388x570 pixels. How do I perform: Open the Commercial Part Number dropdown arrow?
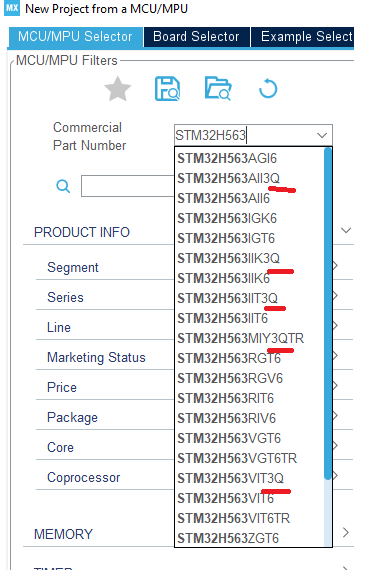pos(322,135)
